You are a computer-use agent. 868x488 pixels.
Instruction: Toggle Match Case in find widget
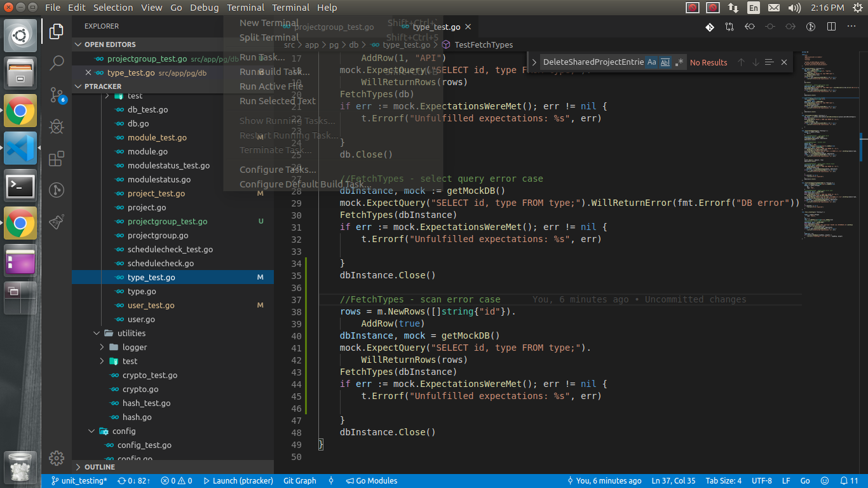[651, 62]
